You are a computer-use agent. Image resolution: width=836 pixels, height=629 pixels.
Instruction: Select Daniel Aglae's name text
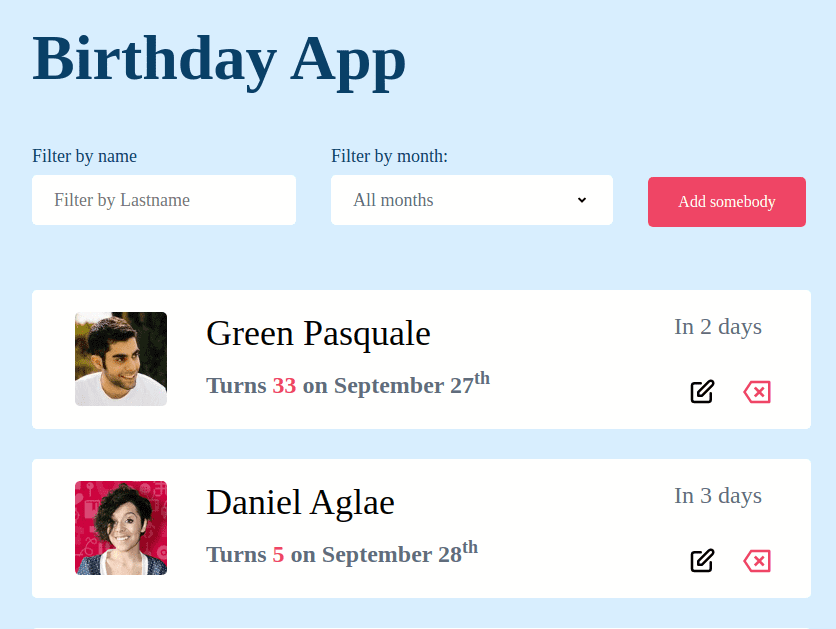[300, 502]
